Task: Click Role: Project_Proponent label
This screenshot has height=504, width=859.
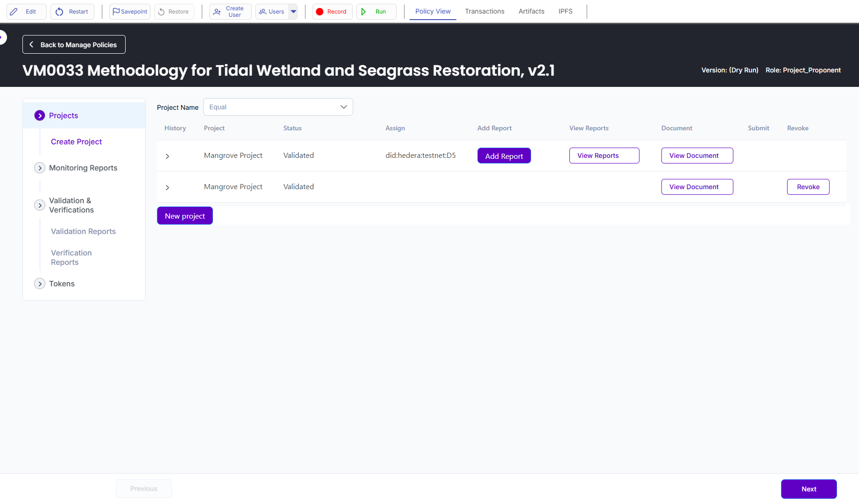Action: pyautogui.click(x=803, y=70)
